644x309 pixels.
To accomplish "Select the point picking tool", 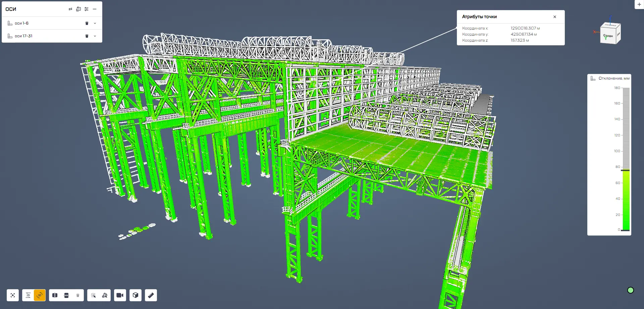I will click(x=93, y=295).
